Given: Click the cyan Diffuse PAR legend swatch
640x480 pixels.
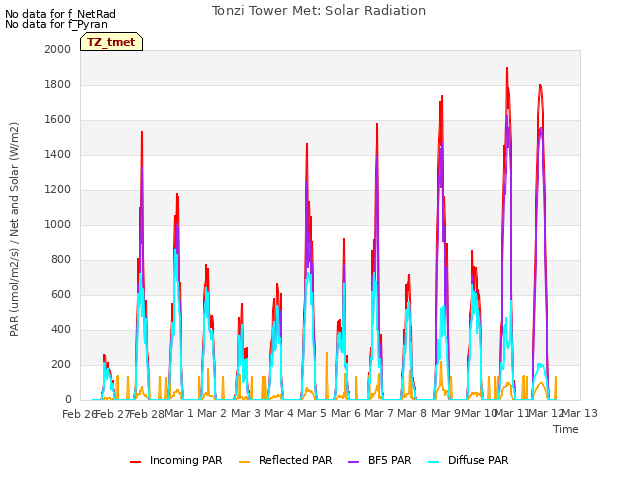Looking at the screenshot, I should point(433,461).
